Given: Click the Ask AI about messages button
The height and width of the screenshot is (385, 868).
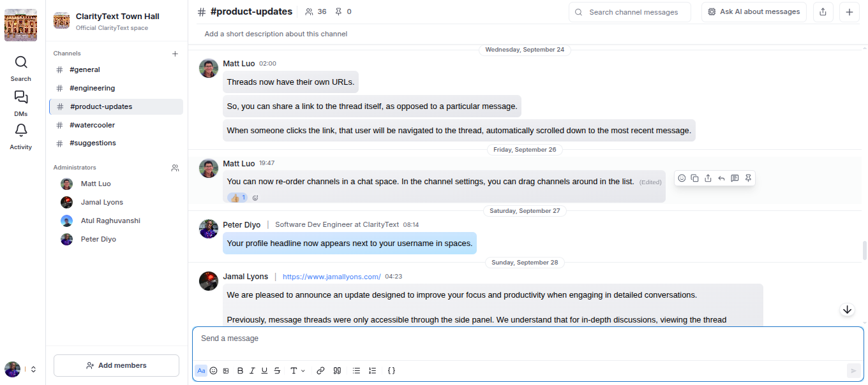Looking at the screenshot, I should [754, 11].
